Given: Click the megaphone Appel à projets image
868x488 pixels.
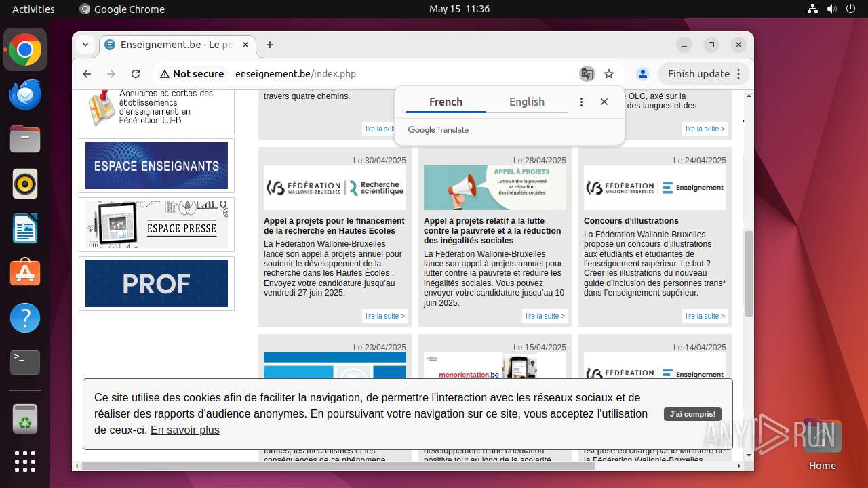Looking at the screenshot, I should (x=495, y=188).
